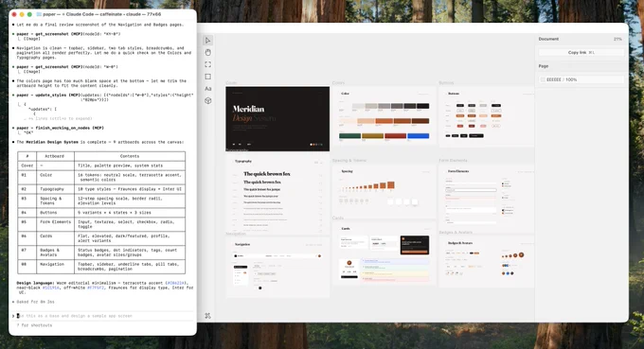Image resolution: width=644 pixels, height=349 pixels.
Task: Click the page background color swatch EEEEEE
Action: 543,79
